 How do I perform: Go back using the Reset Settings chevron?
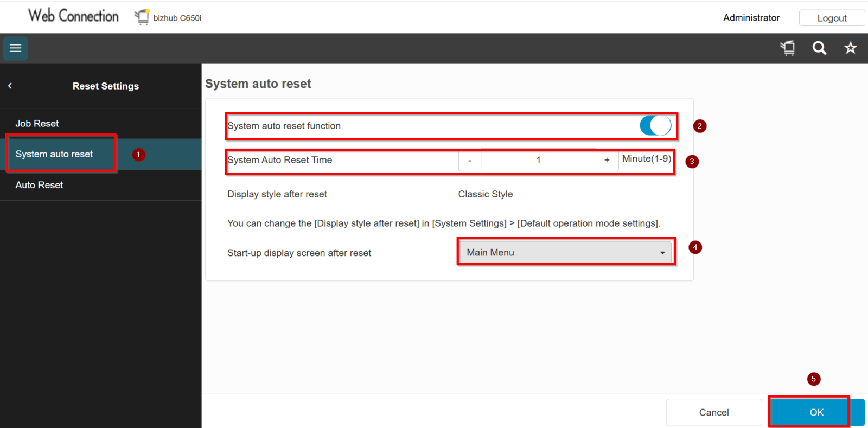(x=10, y=86)
